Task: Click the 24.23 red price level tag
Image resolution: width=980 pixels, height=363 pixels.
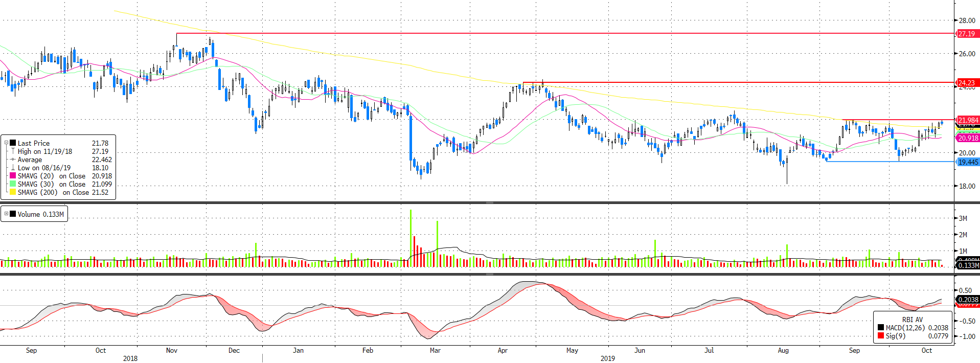Action: point(968,83)
